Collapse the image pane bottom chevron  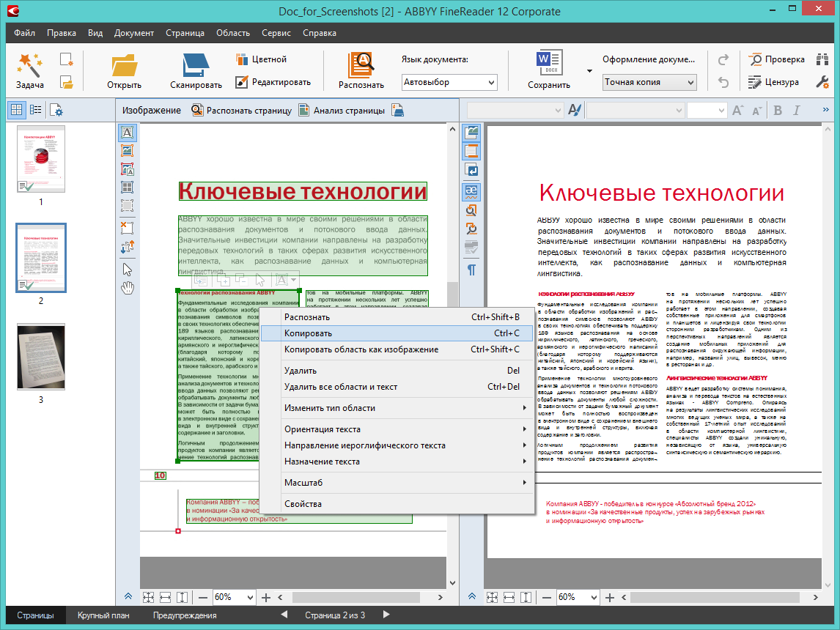(128, 596)
